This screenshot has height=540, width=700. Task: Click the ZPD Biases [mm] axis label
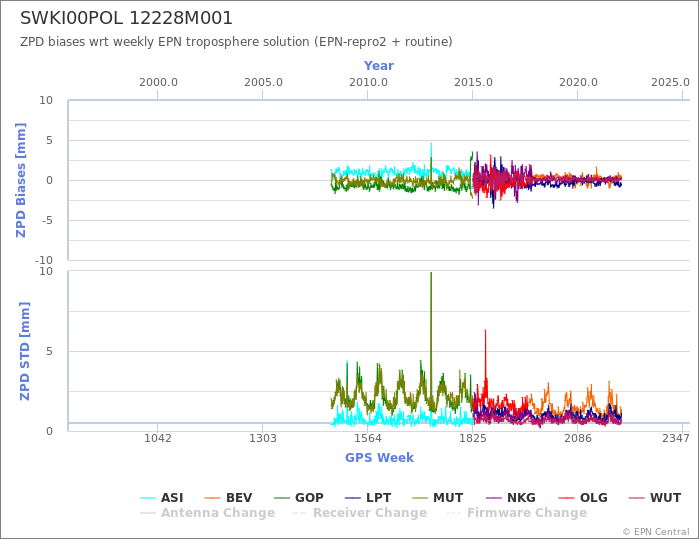21,180
